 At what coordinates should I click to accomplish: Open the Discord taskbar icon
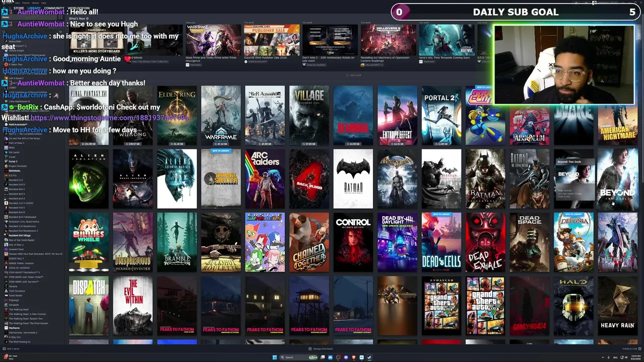pyautogui.click(x=346, y=357)
